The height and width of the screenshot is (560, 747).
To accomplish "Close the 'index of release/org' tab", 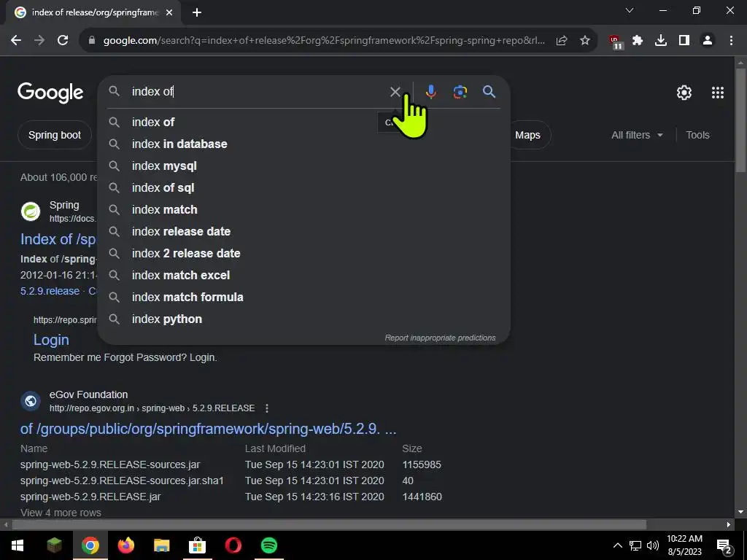I will [169, 12].
